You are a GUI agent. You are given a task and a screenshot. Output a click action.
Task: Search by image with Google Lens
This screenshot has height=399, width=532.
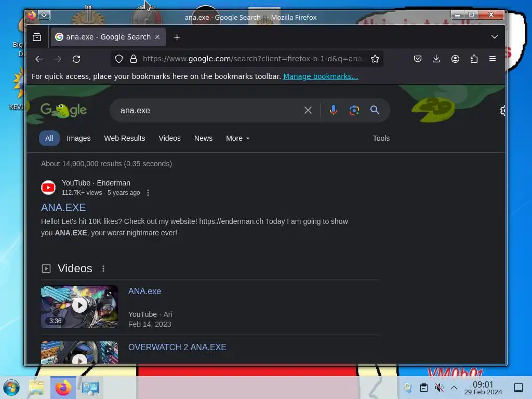(x=354, y=110)
